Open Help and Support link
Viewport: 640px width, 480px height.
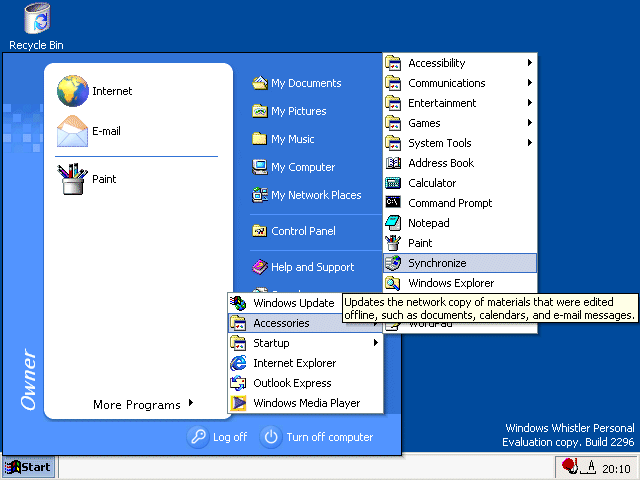point(313,267)
